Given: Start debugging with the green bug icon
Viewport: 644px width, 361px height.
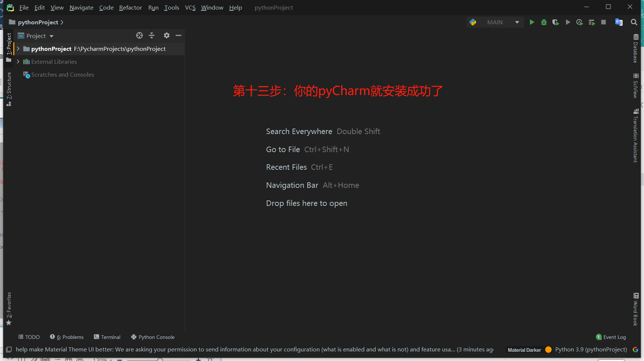Looking at the screenshot, I should tap(544, 22).
